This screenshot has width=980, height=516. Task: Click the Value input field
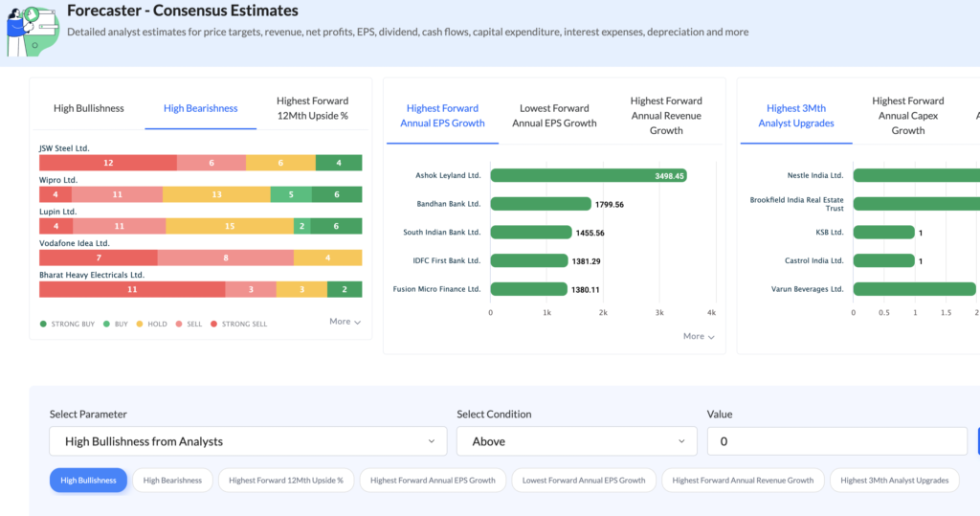click(x=837, y=441)
